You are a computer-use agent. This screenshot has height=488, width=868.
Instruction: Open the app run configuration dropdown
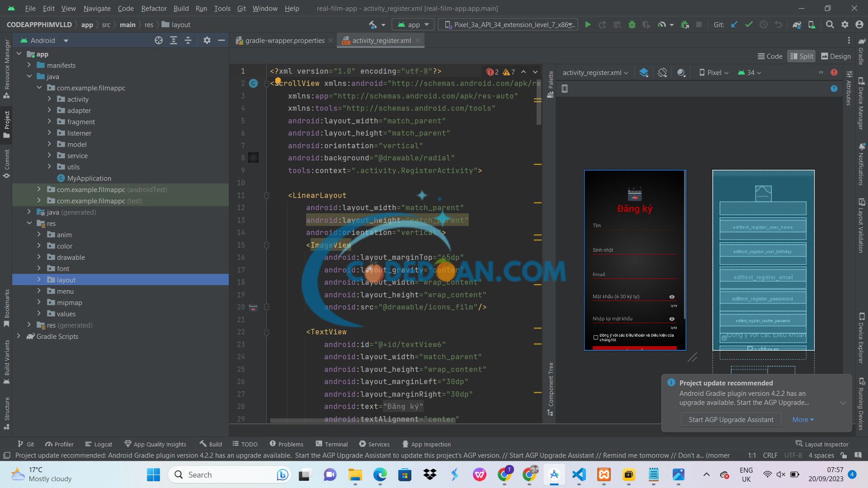(x=413, y=25)
